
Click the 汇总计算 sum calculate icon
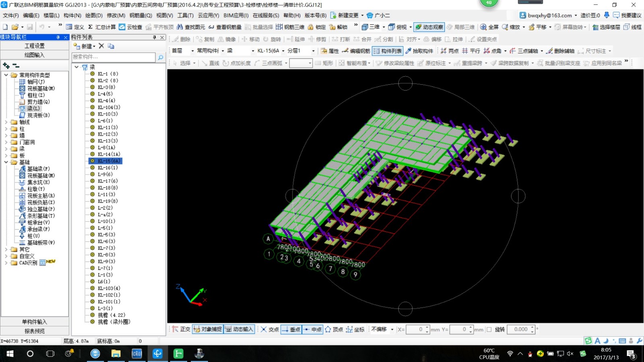point(101,27)
